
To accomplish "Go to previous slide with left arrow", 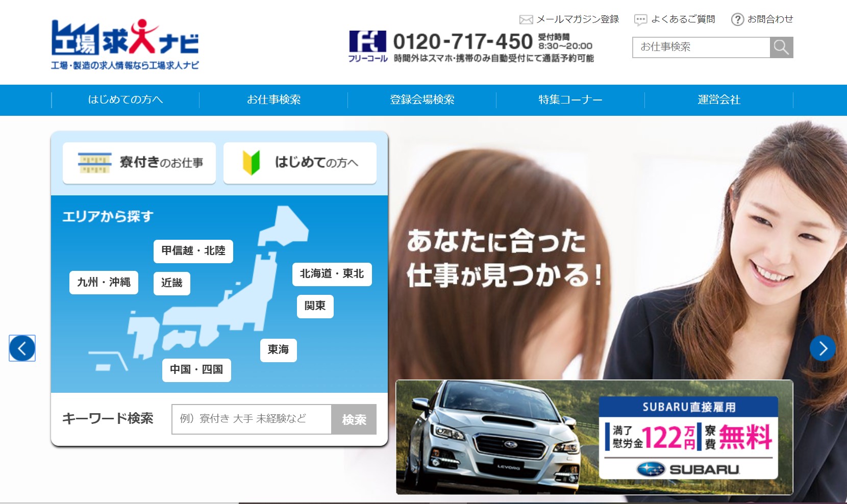I will (22, 348).
